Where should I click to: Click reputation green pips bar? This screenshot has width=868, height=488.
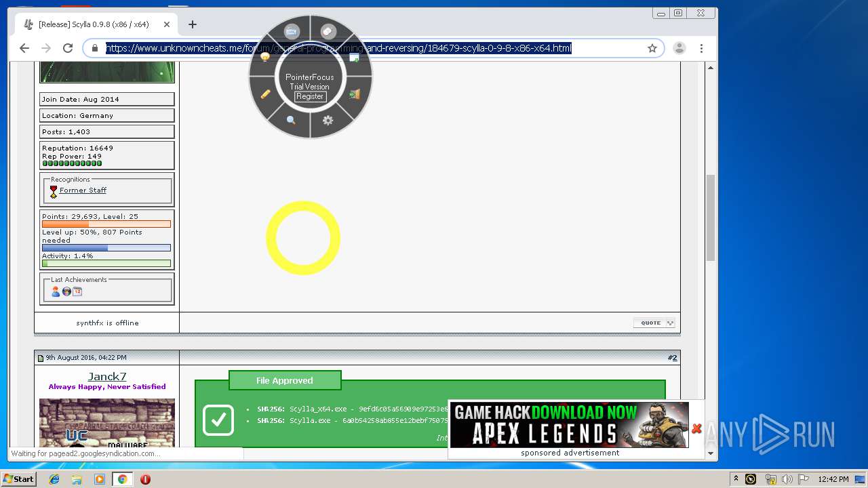(72, 163)
